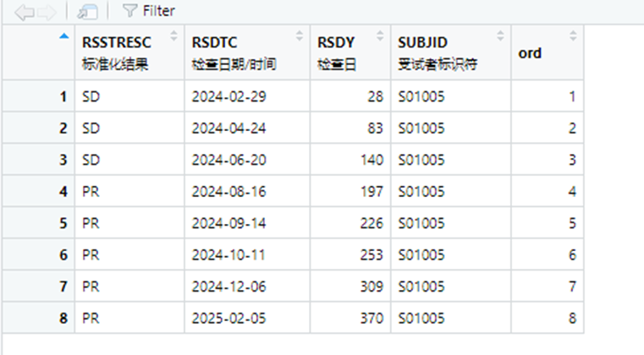Click the first PR result cell
Image resolution: width=644 pixels, height=355 pixels.
click(91, 191)
